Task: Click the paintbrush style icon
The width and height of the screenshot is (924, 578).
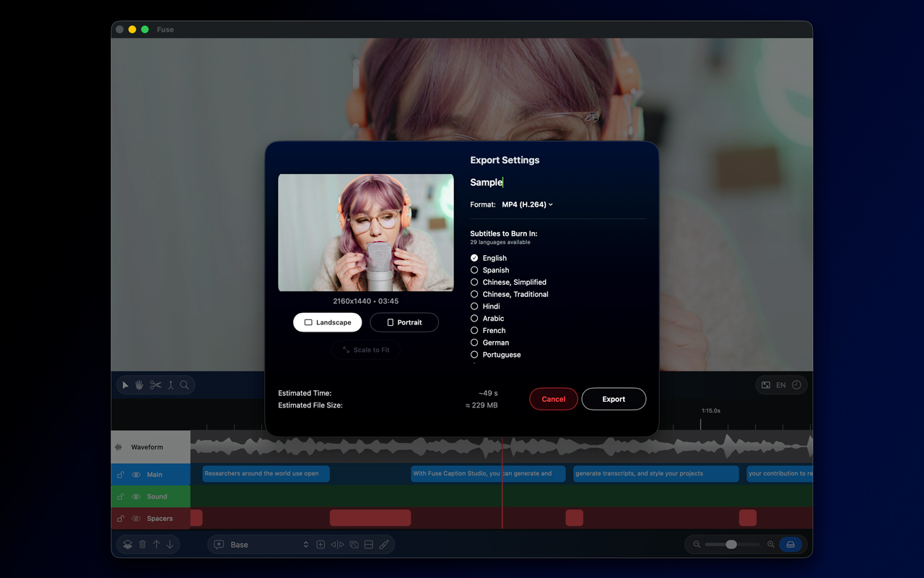Action: (x=384, y=545)
